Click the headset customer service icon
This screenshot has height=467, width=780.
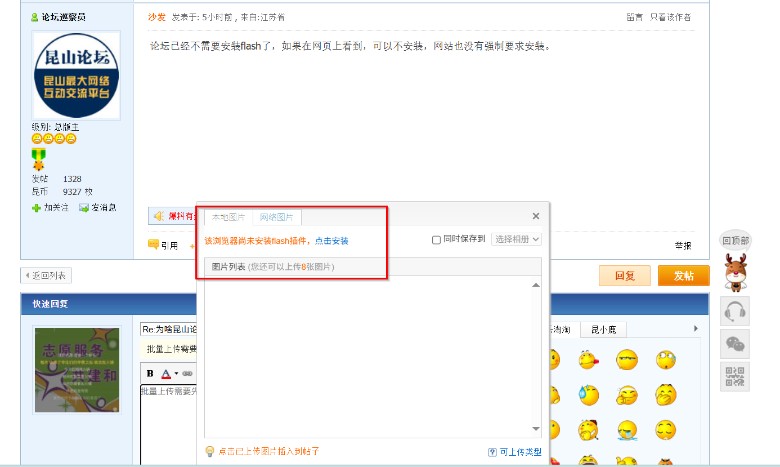pos(736,311)
